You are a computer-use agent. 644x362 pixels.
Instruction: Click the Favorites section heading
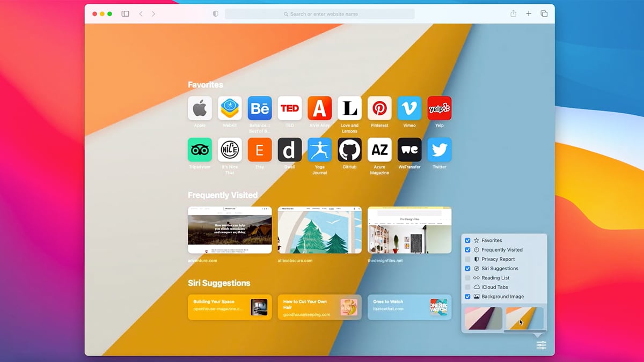click(x=206, y=85)
